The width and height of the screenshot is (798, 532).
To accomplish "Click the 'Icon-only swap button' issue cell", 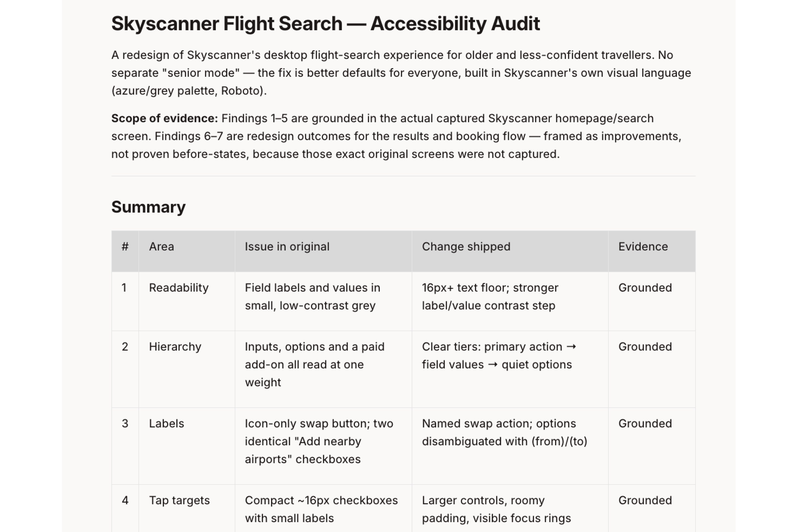I will (x=323, y=446).
